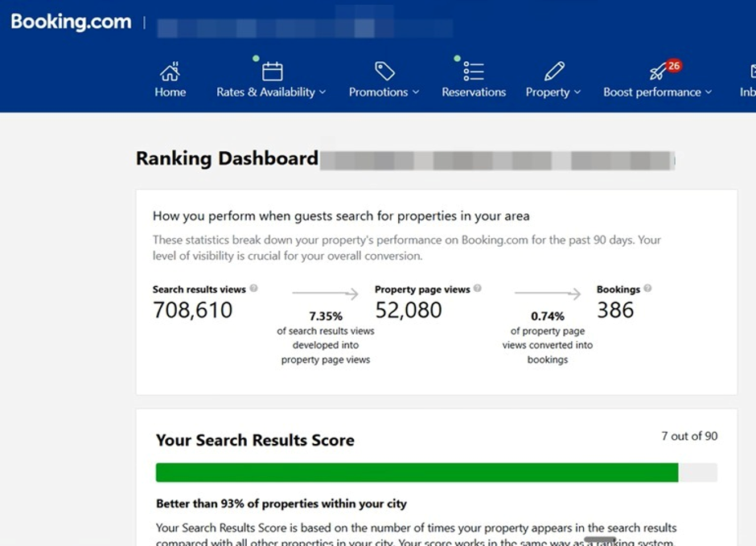This screenshot has height=546, width=756.
Task: Click the 'Bookings' label
Action: (x=618, y=289)
